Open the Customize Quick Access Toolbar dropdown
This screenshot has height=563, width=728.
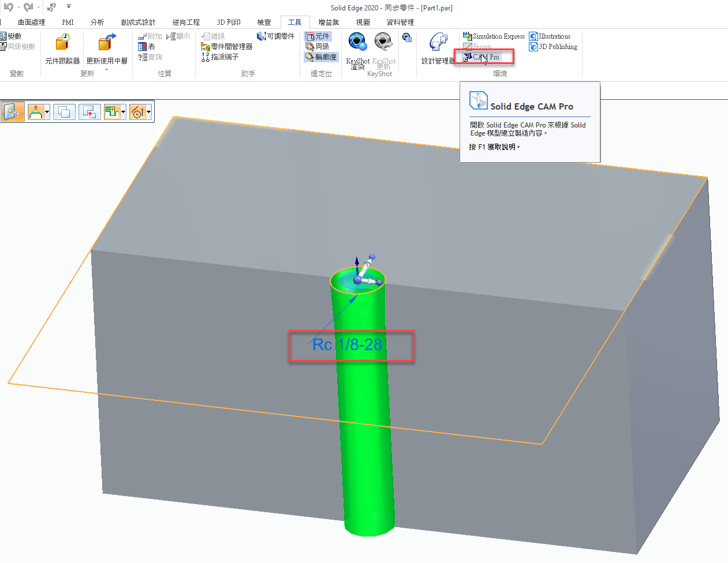(69, 7)
